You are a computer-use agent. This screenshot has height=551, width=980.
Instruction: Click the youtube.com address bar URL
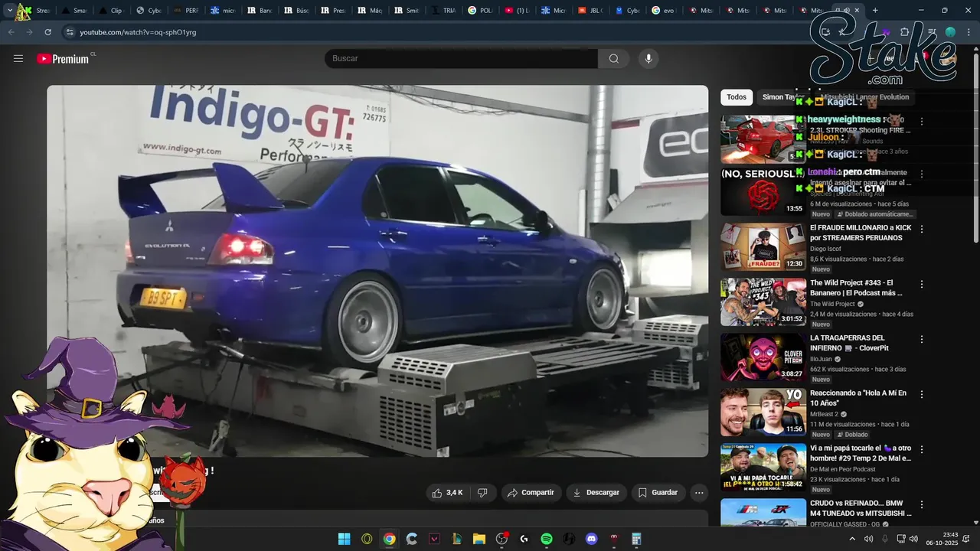(x=138, y=32)
